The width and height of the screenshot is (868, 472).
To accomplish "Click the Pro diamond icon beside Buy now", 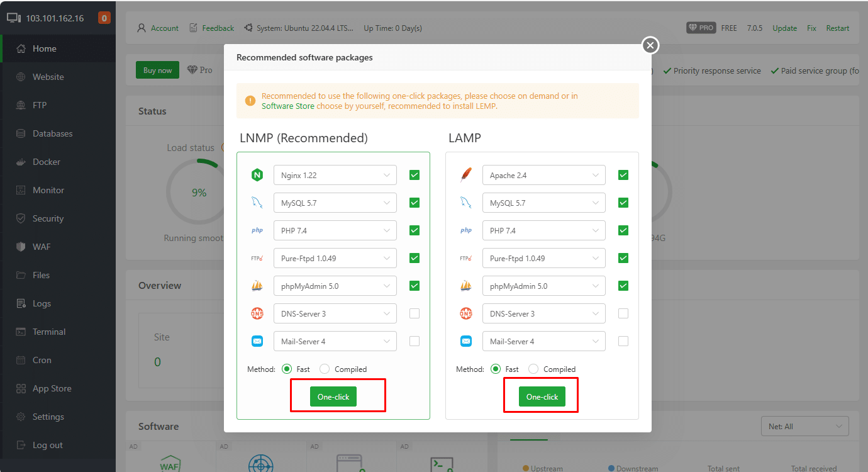I will pos(192,70).
